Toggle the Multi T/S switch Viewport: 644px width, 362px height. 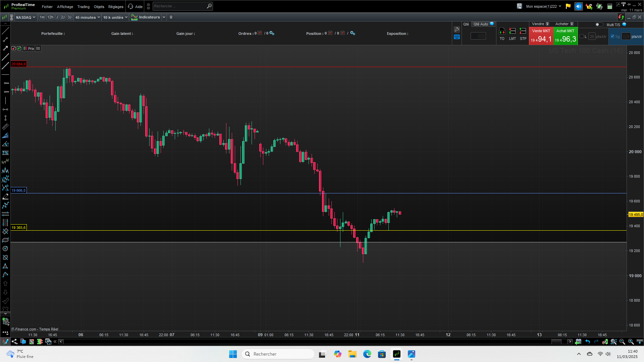pyautogui.click(x=599, y=24)
